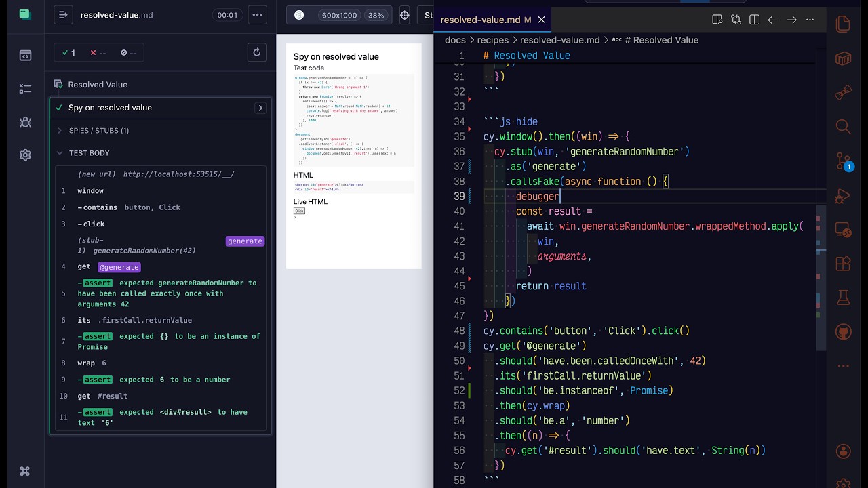Click breadcrumb file resolved-value.md
This screenshot has width=868, height=488.
click(x=559, y=40)
